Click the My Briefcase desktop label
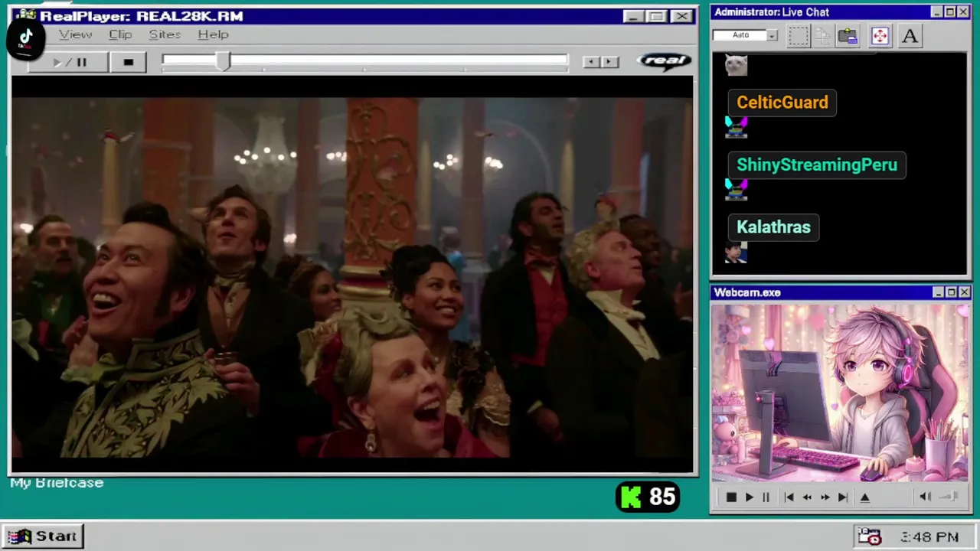Screen dimensions: 980x551 [x=57, y=483]
